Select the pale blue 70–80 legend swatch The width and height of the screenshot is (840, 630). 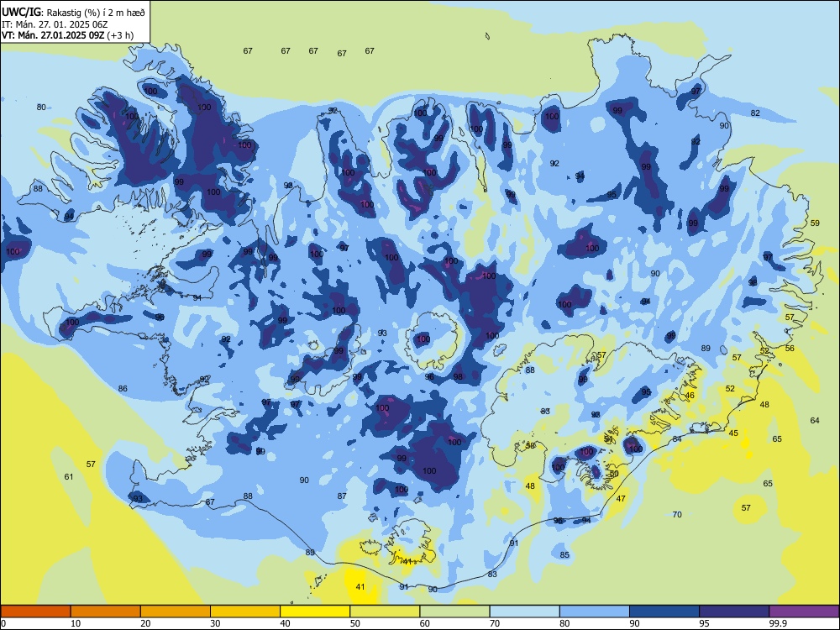524,612
